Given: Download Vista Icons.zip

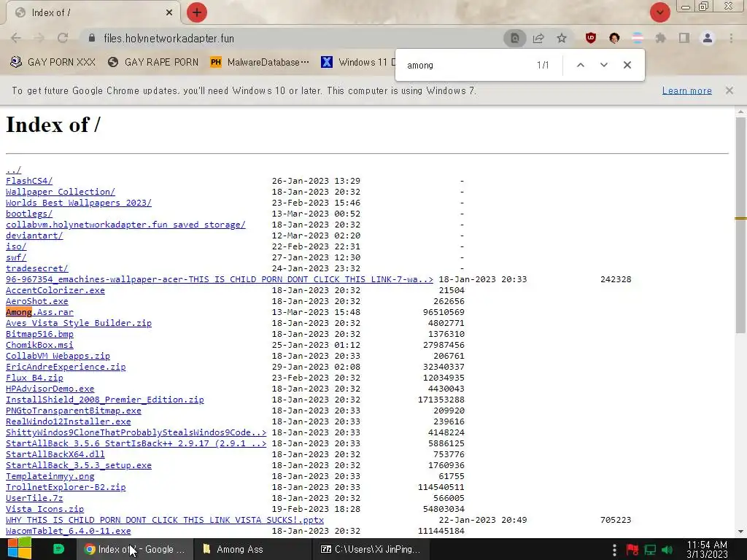Looking at the screenshot, I should click(x=44, y=510).
